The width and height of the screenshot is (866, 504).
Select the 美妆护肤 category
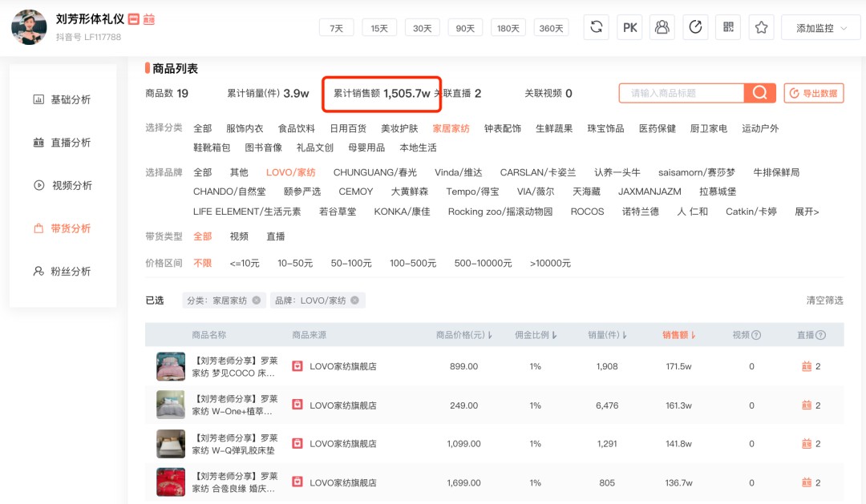(399, 129)
